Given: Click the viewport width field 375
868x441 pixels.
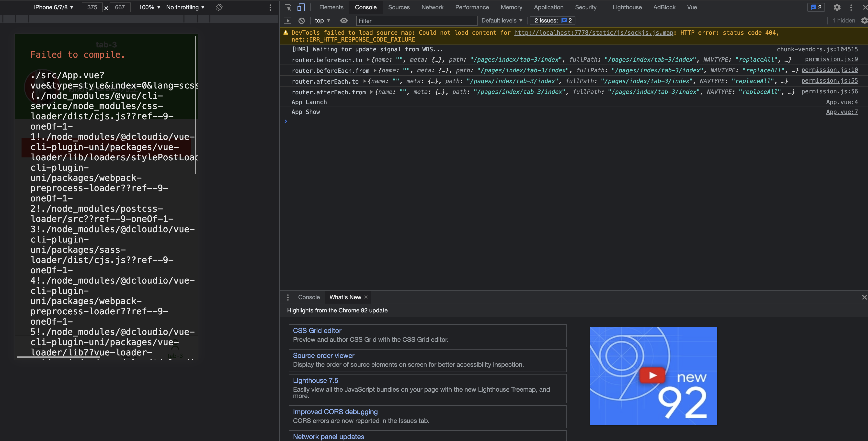Looking at the screenshot, I should (92, 7).
